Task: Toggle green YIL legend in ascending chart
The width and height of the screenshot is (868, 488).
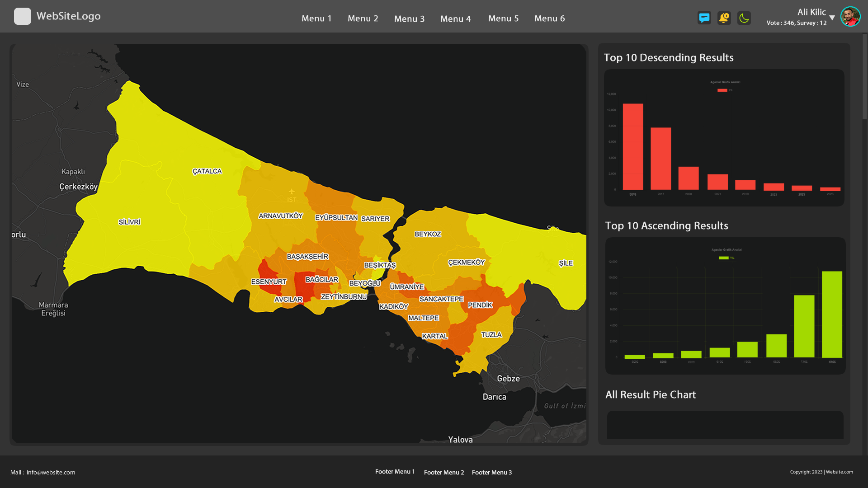Action: (726, 258)
